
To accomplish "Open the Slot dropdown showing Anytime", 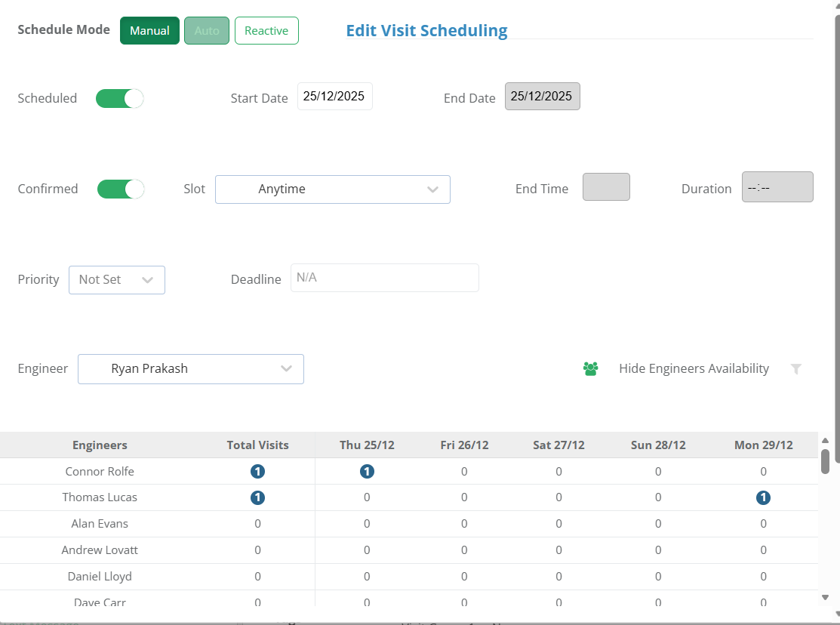I will coord(333,189).
